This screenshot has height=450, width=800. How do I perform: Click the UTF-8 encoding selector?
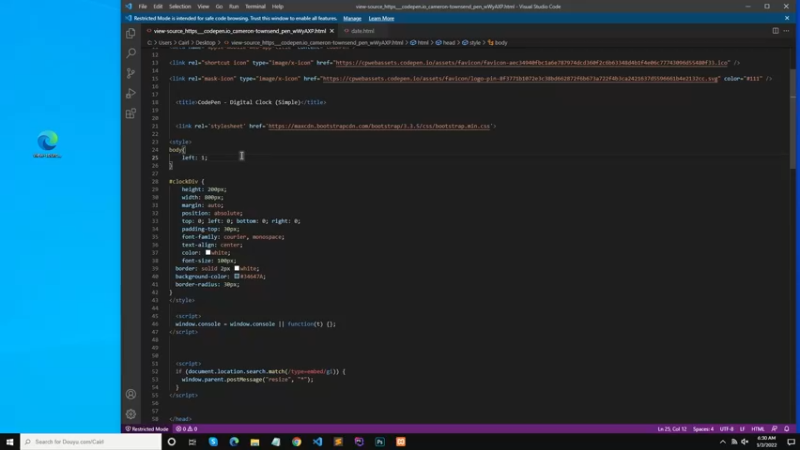727,429
